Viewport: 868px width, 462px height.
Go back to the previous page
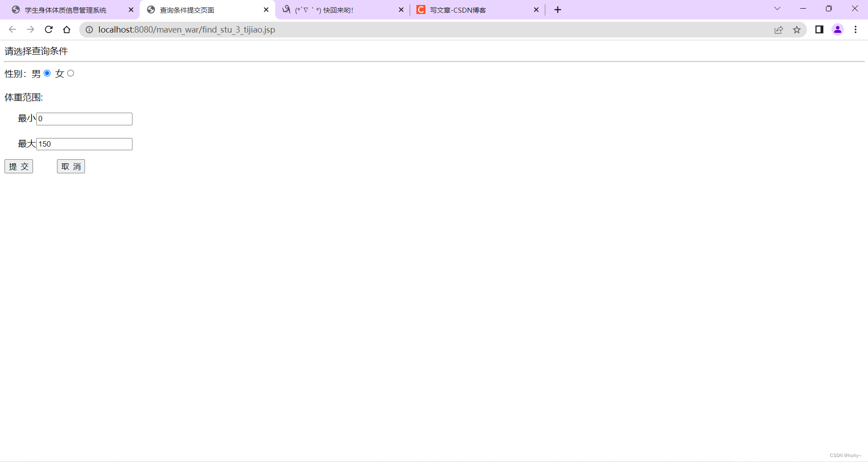[x=12, y=29]
